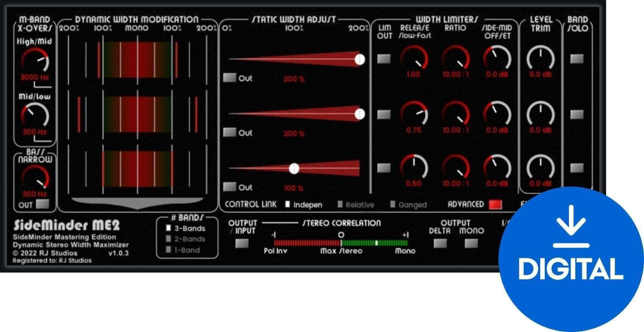
Task: Click the Stereo Correlation meter
Action: 341,243
